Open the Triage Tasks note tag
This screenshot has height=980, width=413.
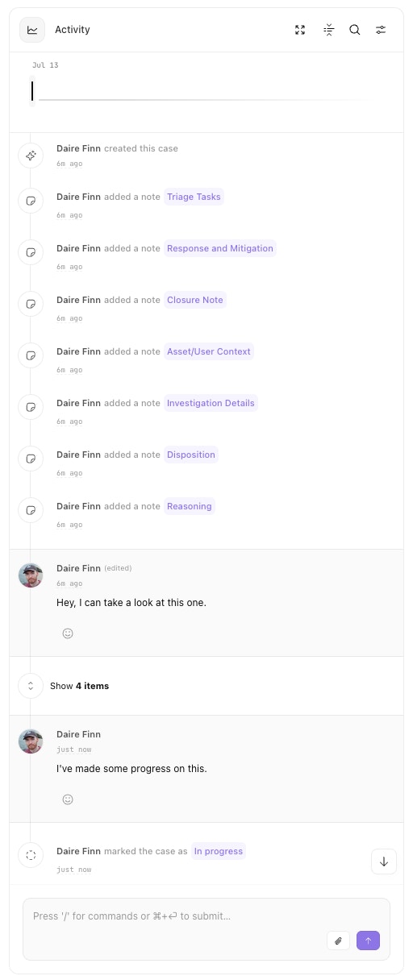(194, 197)
